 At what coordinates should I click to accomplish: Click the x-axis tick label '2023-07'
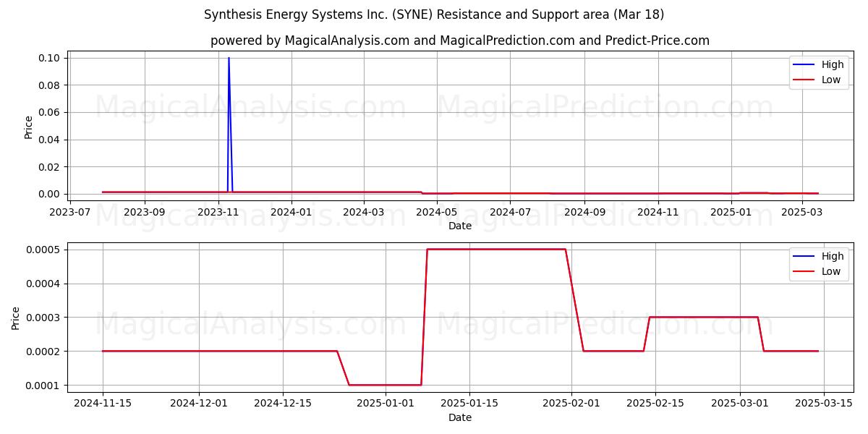tap(70, 212)
